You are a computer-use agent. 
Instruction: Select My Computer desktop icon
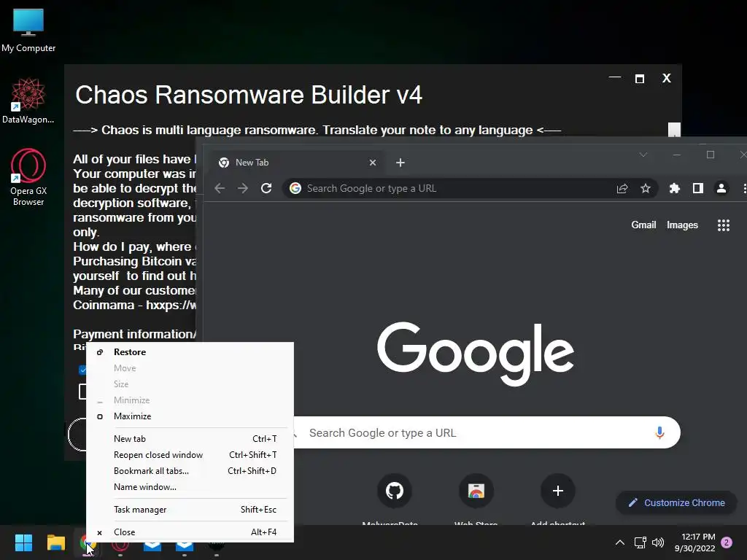point(28,30)
